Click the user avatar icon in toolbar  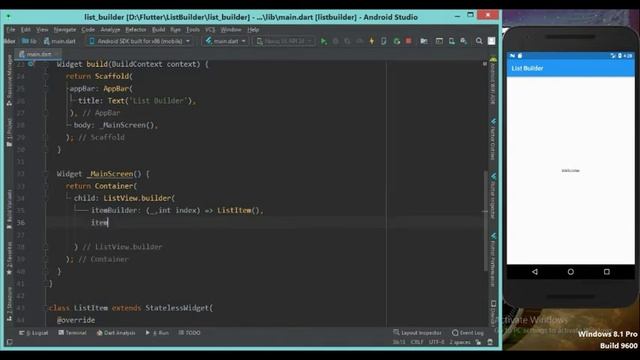point(491,41)
